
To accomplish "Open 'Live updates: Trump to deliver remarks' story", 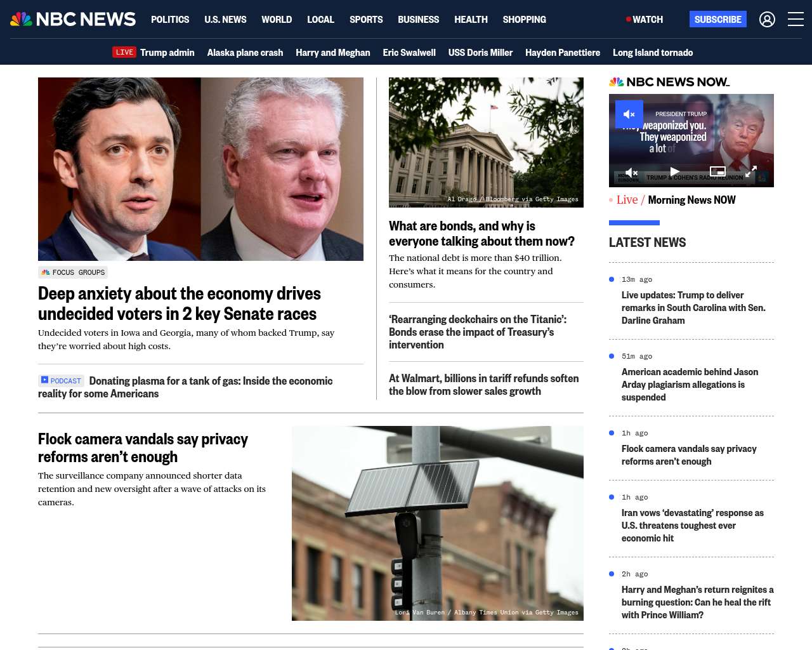I will (693, 308).
